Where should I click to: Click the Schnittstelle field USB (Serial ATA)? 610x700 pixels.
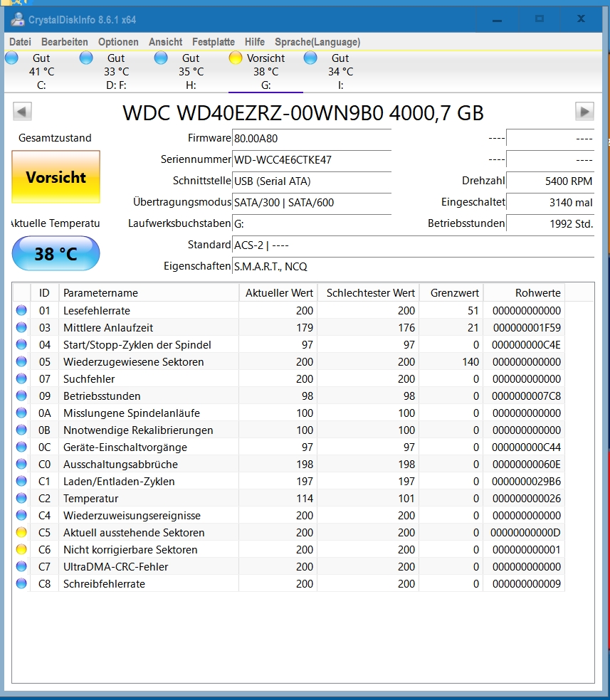pos(312,181)
